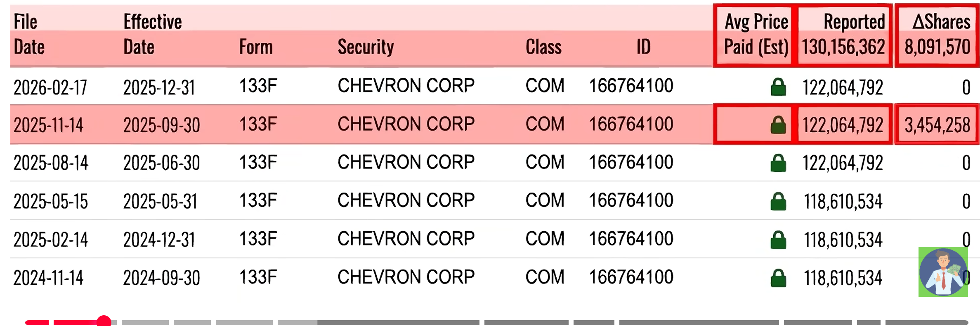
Task: Sort by the Effective Date column header
Action: pos(152,35)
